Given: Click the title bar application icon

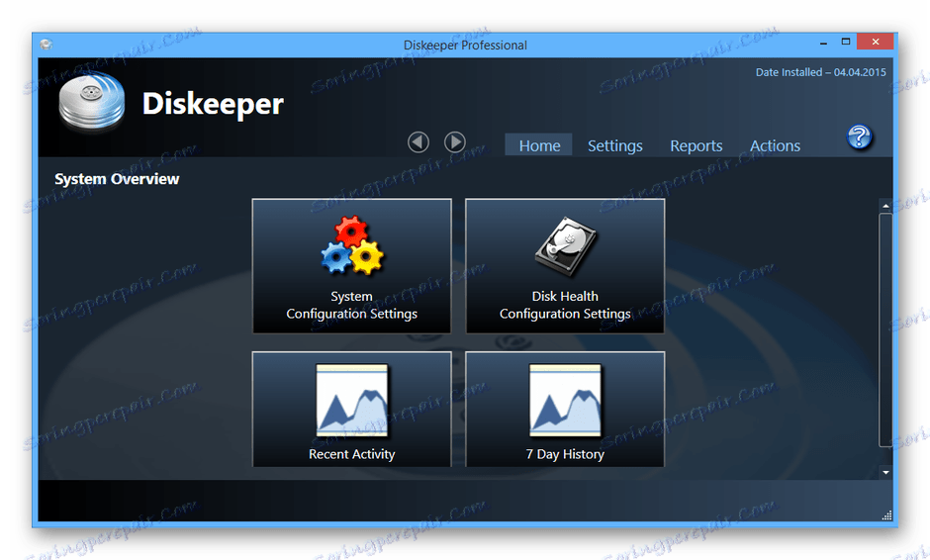Looking at the screenshot, I should click(46, 45).
